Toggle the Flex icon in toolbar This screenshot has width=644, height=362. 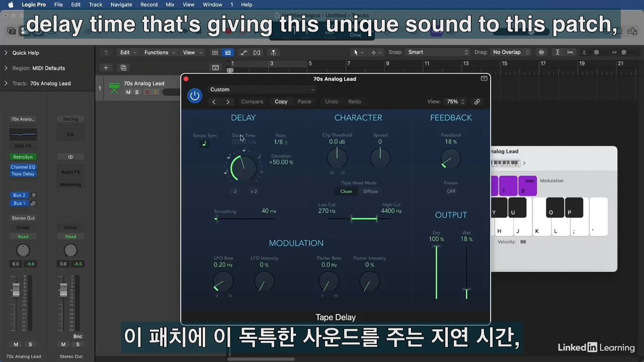click(257, 52)
